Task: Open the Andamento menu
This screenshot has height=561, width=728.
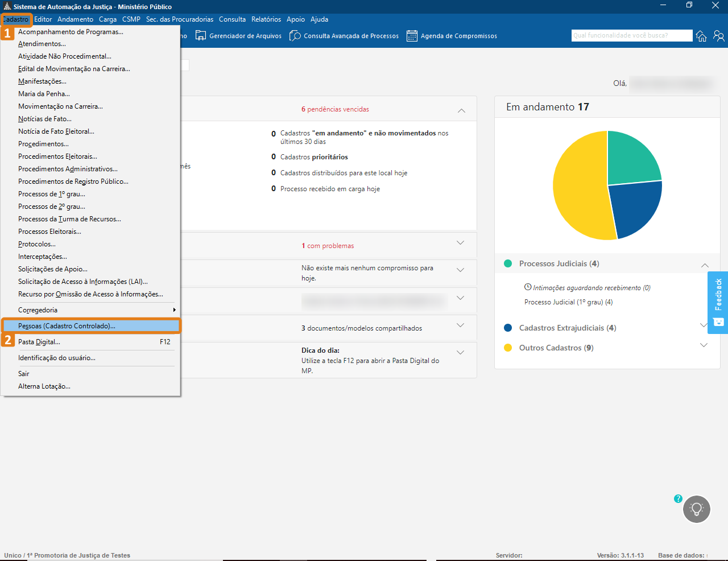Action: coord(75,19)
